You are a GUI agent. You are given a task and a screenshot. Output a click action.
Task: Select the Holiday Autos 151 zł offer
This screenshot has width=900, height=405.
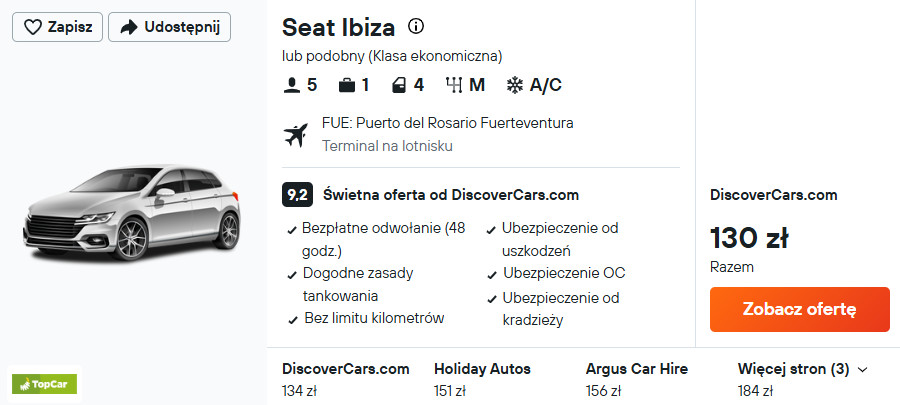[482, 379]
